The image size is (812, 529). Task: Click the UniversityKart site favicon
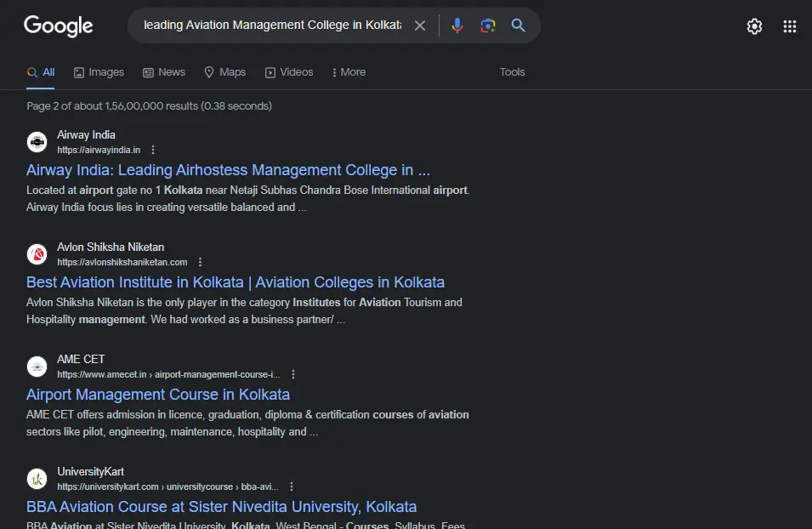(37, 479)
